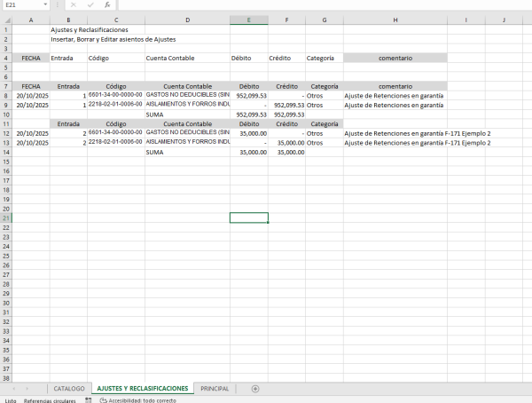Click Accesibilidad: todo correcto in status bar

(x=140, y=400)
